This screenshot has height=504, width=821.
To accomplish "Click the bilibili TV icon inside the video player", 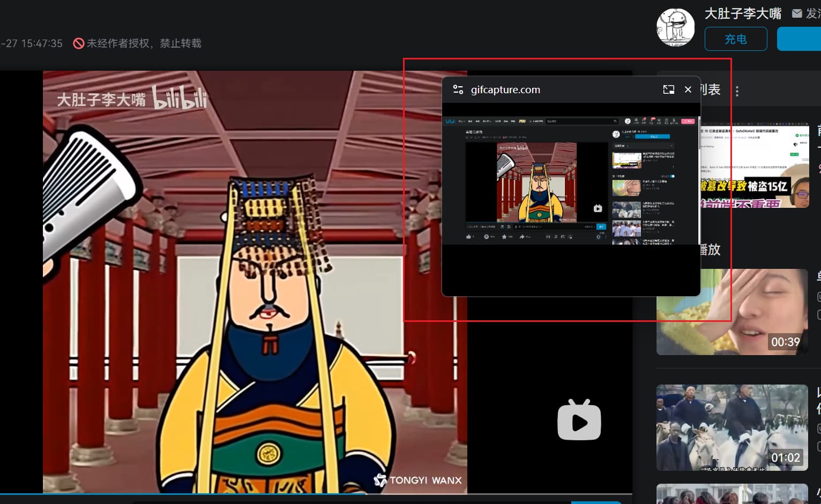I will 579,421.
